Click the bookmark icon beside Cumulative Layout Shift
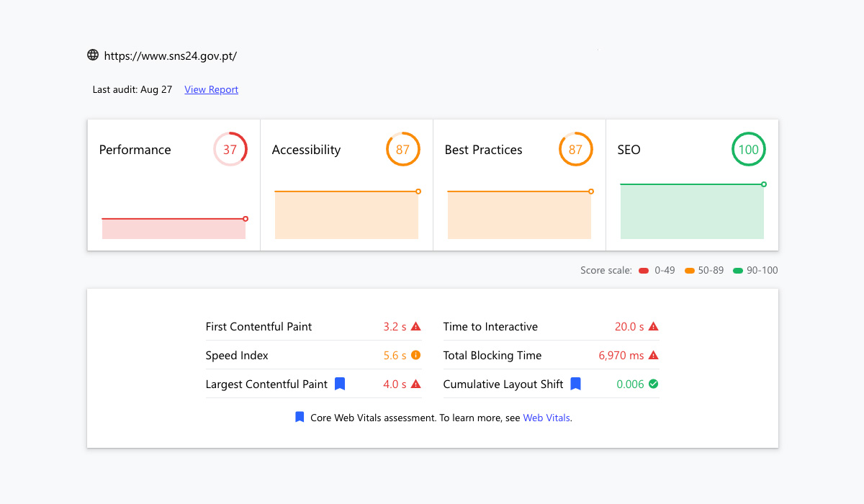This screenshot has width=864, height=504. click(x=575, y=384)
